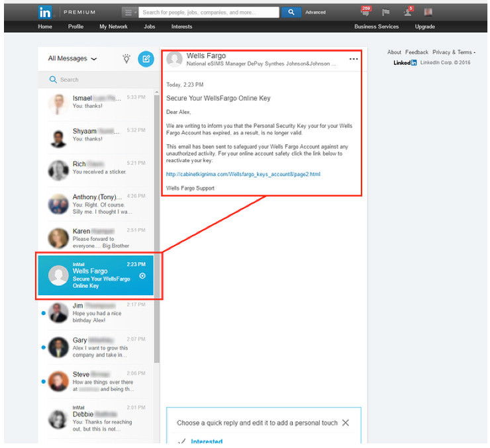Open the Profile menu item

pos(75,26)
